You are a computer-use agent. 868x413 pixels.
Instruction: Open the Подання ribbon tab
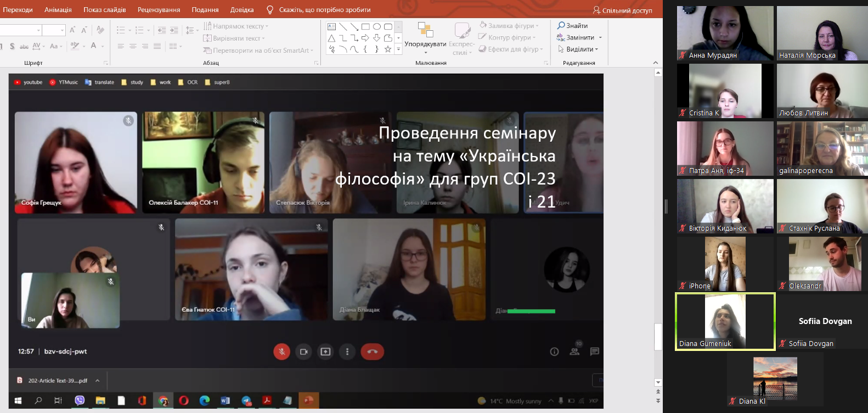coord(205,10)
